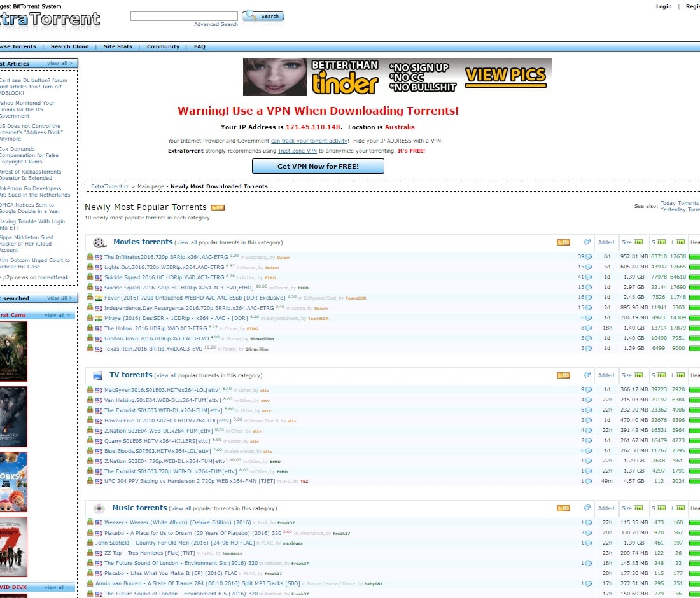Click the CD icon next to Music torrents
The image size is (700, 598).
pyautogui.click(x=99, y=508)
